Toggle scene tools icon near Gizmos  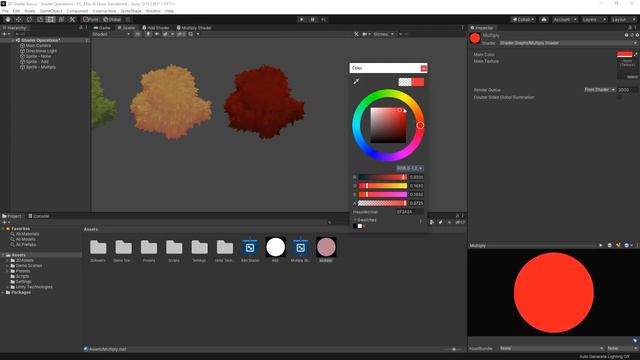pyautogui.click(x=356, y=34)
